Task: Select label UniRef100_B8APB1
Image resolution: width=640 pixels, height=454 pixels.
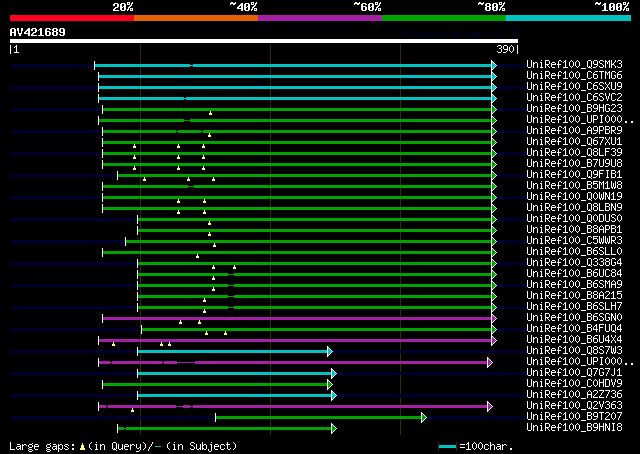Action: point(574,229)
